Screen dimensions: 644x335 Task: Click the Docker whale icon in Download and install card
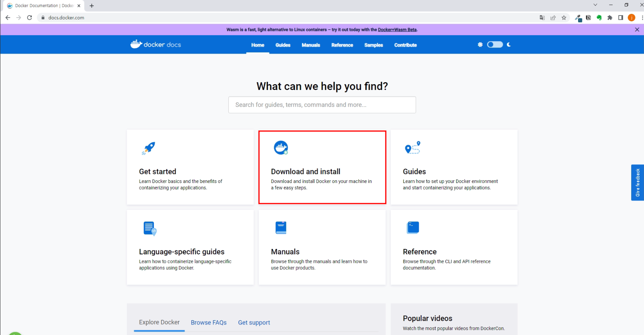(x=281, y=148)
